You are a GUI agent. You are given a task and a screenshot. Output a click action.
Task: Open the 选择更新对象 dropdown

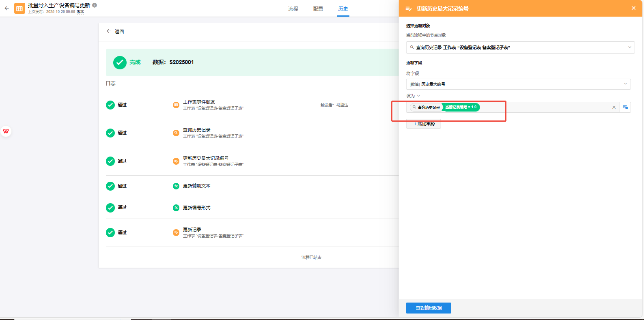[520, 47]
